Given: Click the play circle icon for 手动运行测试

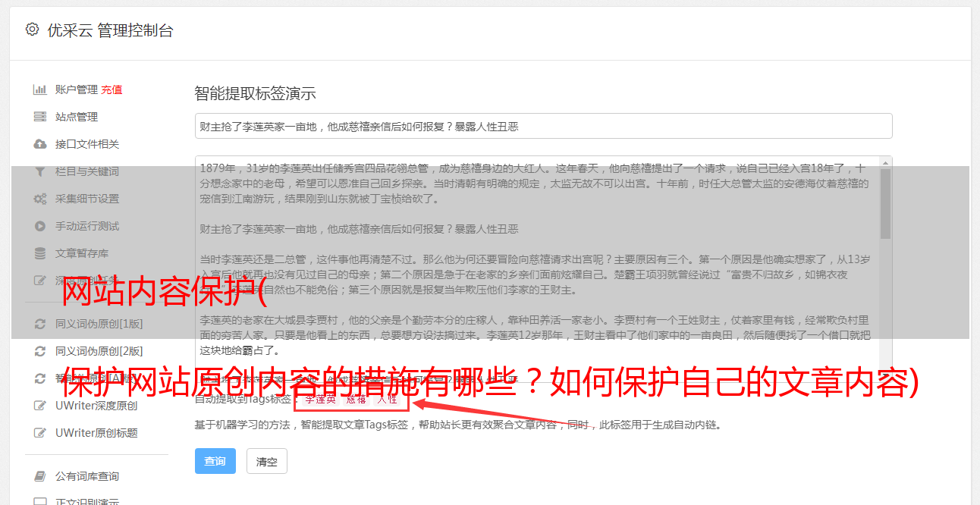Looking at the screenshot, I should (x=40, y=226).
